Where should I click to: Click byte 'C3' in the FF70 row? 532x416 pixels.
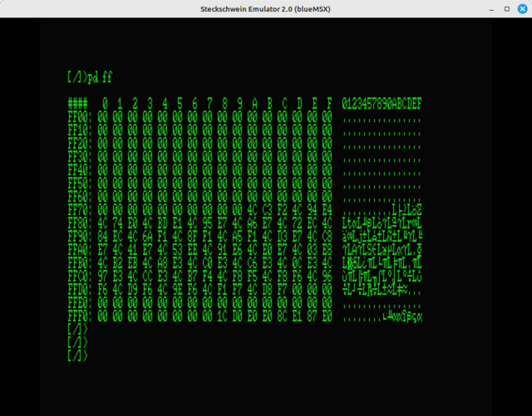point(267,210)
